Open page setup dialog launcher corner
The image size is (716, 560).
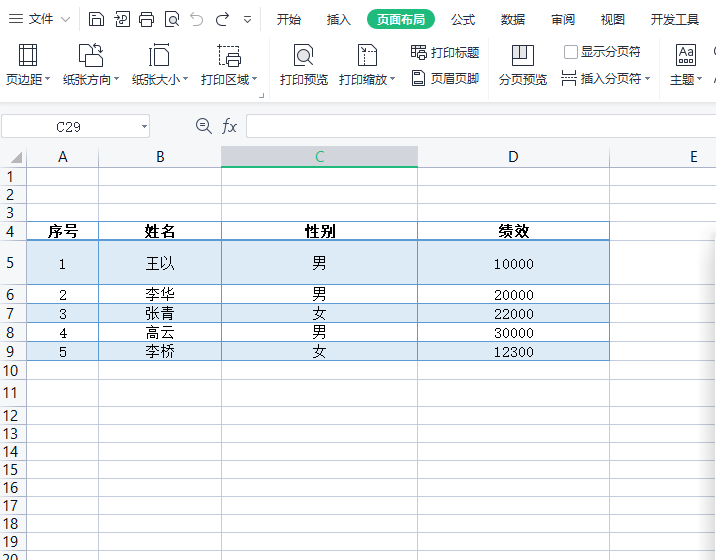pyautogui.click(x=262, y=95)
